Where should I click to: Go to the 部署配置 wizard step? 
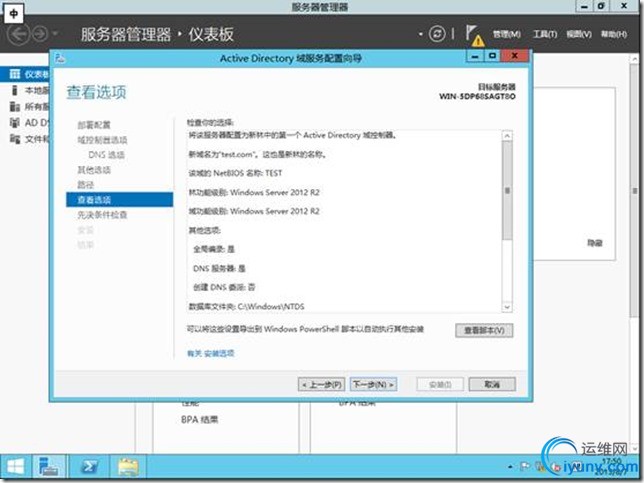[x=94, y=125]
